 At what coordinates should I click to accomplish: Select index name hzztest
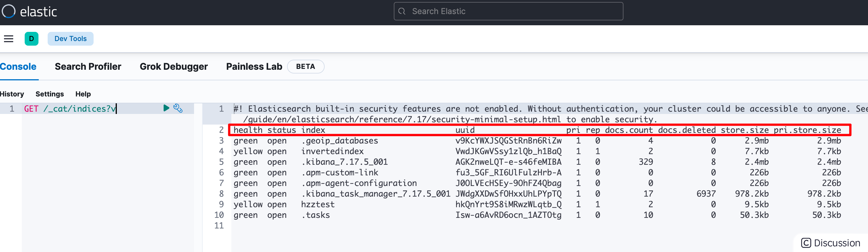318,204
